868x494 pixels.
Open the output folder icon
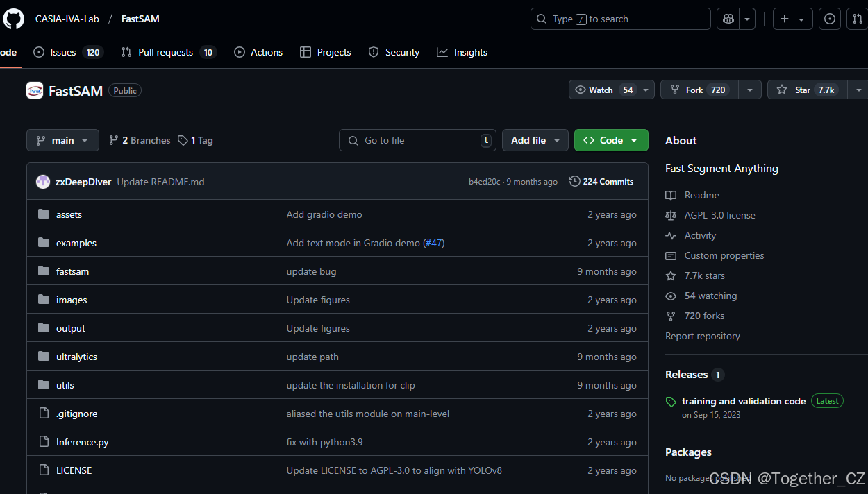coord(44,328)
